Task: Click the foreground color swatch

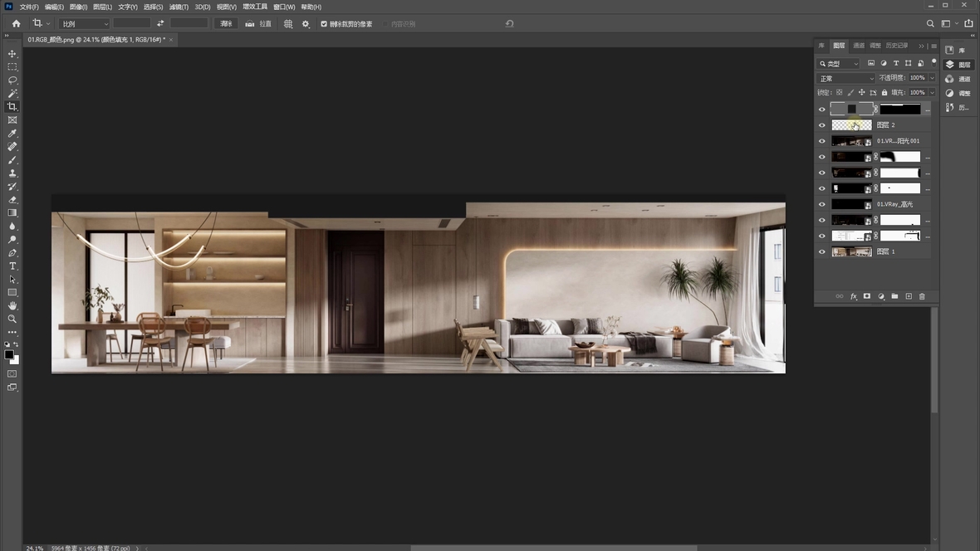Action: coord(9,354)
